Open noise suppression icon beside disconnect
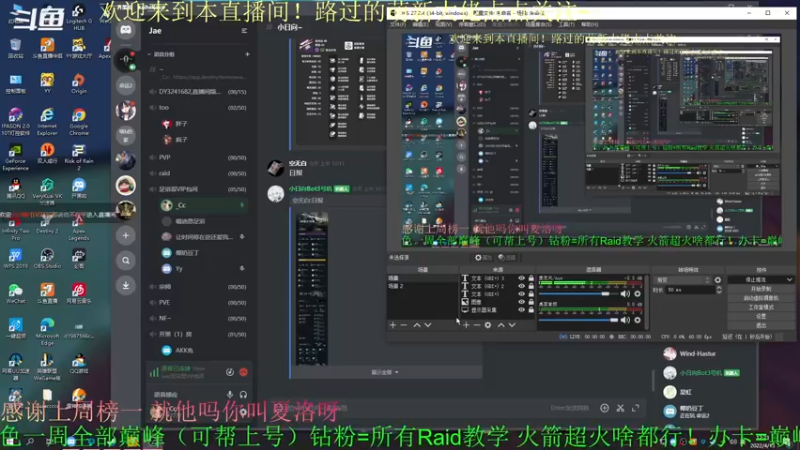Image resolution: width=800 pixels, height=450 pixels. click(x=230, y=372)
